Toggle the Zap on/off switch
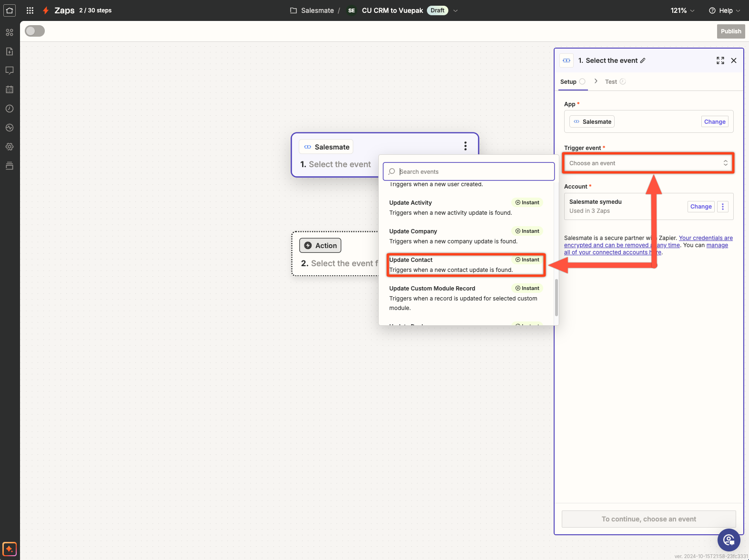The width and height of the screenshot is (749, 560). 35,31
